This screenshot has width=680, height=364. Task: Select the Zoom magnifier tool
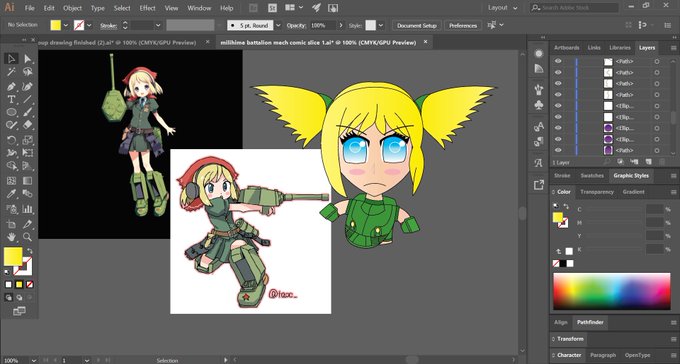click(x=27, y=237)
